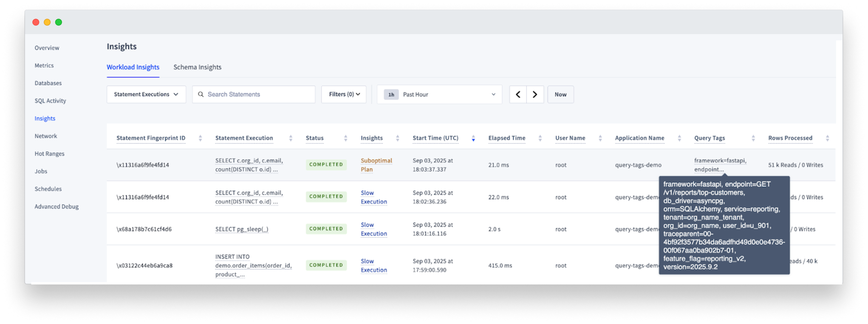Click the Now button
This screenshot has width=868, height=324.
560,94
